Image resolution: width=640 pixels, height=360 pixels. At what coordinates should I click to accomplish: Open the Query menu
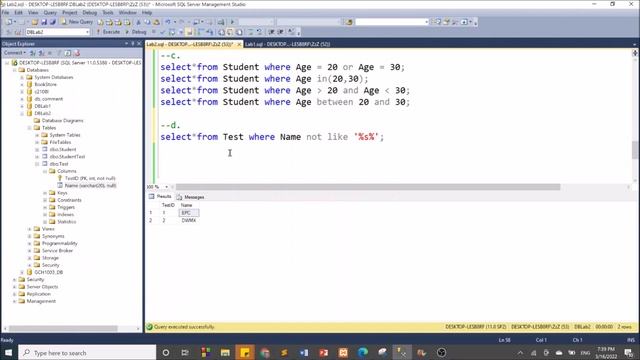(x=50, y=13)
